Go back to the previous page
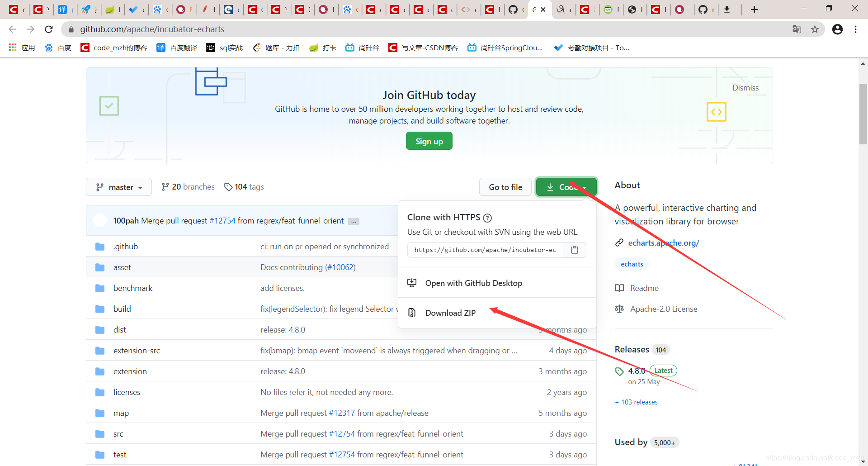Viewport: 868px width, 466px height. 12,29
